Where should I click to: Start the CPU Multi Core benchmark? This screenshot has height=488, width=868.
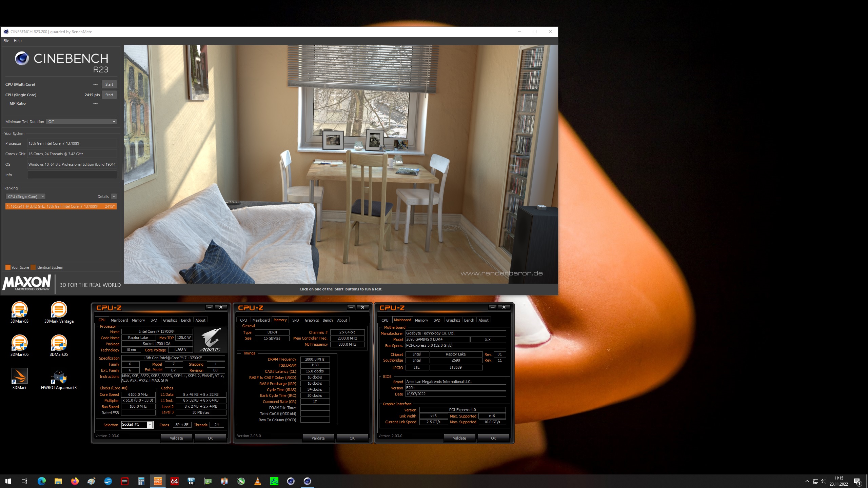109,84
